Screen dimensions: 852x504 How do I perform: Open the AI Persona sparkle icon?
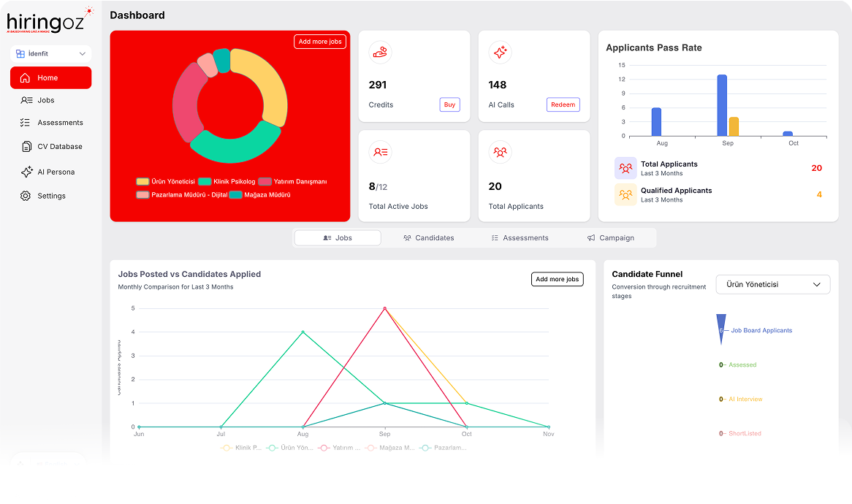click(26, 172)
